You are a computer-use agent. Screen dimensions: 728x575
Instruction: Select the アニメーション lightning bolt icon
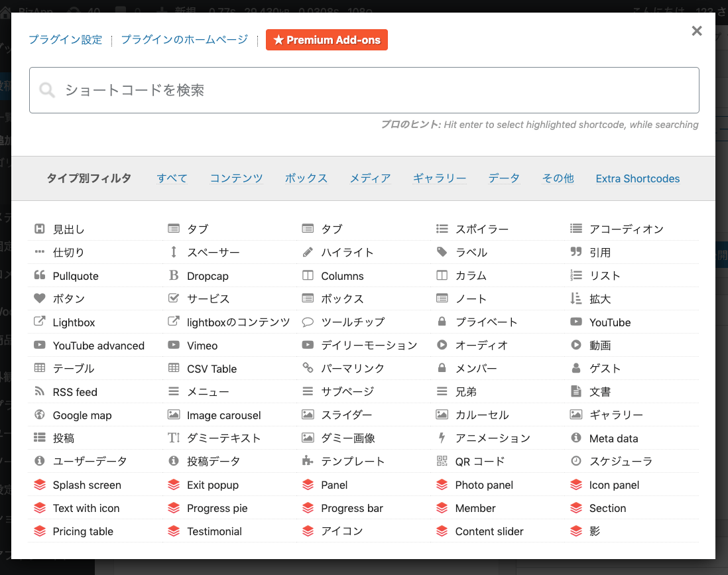pos(442,438)
